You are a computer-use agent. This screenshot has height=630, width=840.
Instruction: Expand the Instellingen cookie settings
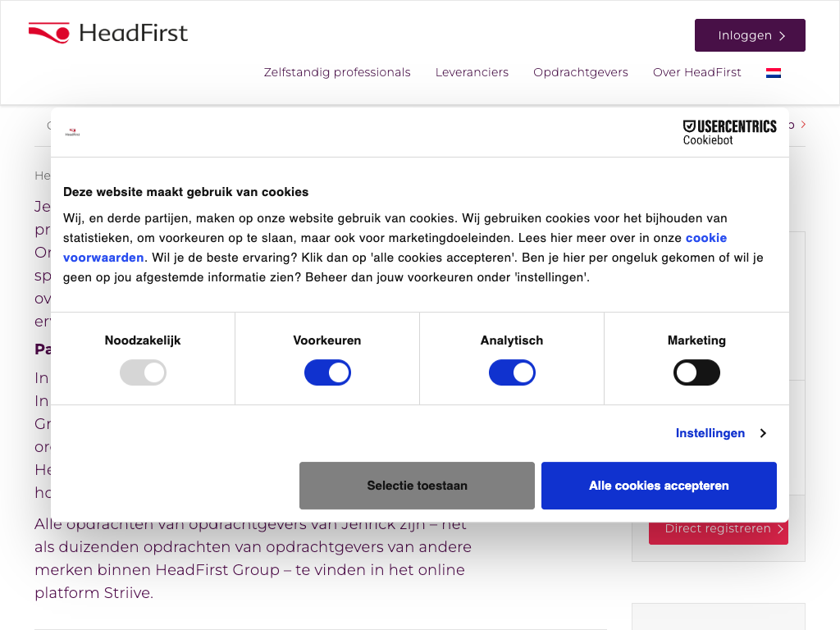point(710,433)
